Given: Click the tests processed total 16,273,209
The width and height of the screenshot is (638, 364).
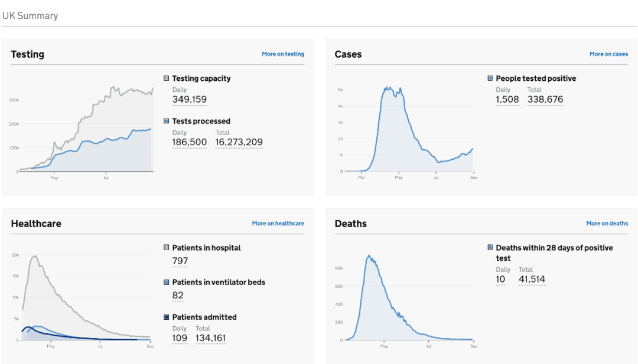Looking at the screenshot, I should point(239,142).
